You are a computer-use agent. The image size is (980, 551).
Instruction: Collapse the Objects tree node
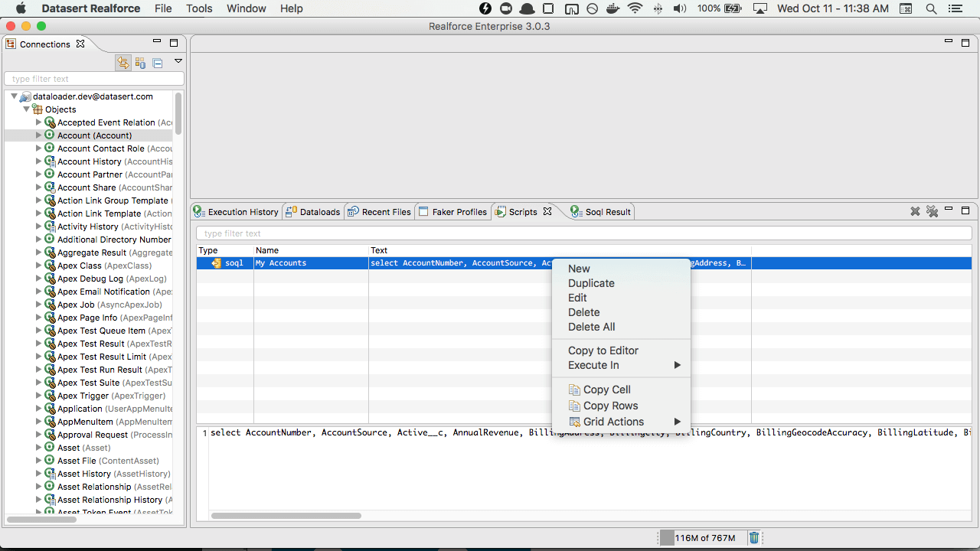pos(26,109)
